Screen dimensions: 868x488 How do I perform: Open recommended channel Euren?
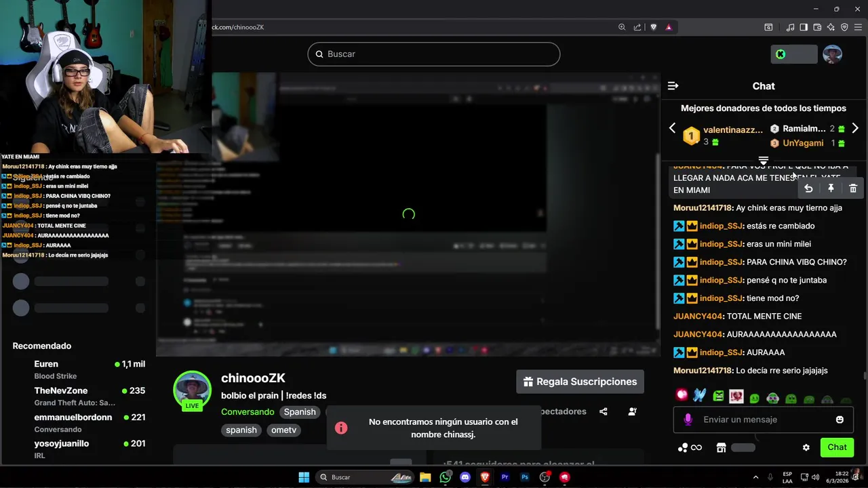click(79, 369)
